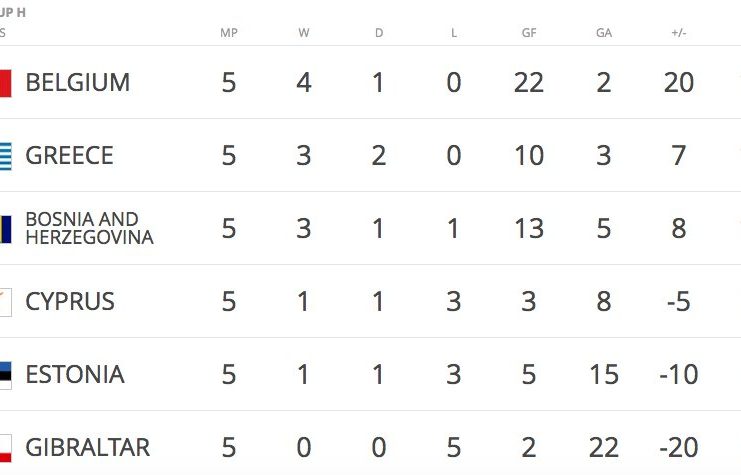Click the Gibraltar flag icon
Viewport: 741px width, 475px height.
(x=5, y=448)
